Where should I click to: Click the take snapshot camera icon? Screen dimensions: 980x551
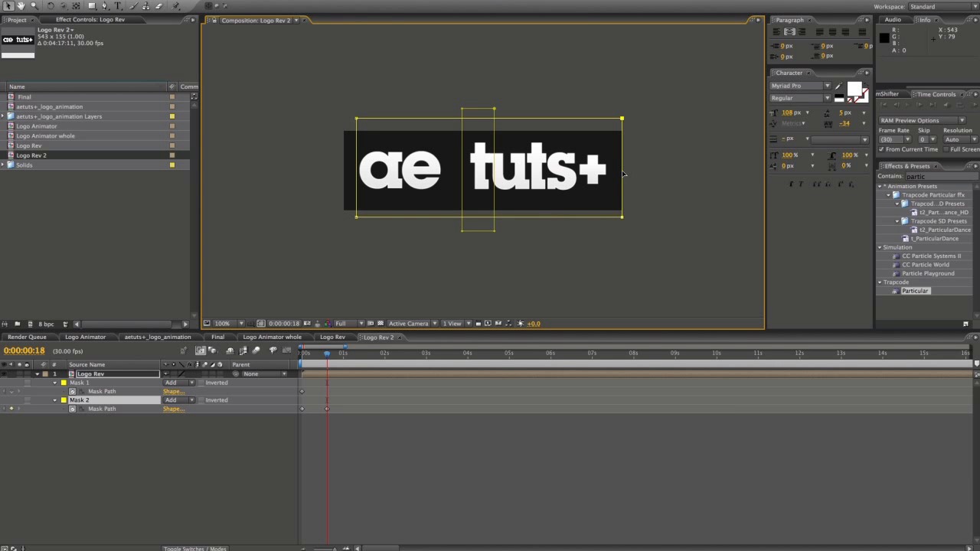306,323
